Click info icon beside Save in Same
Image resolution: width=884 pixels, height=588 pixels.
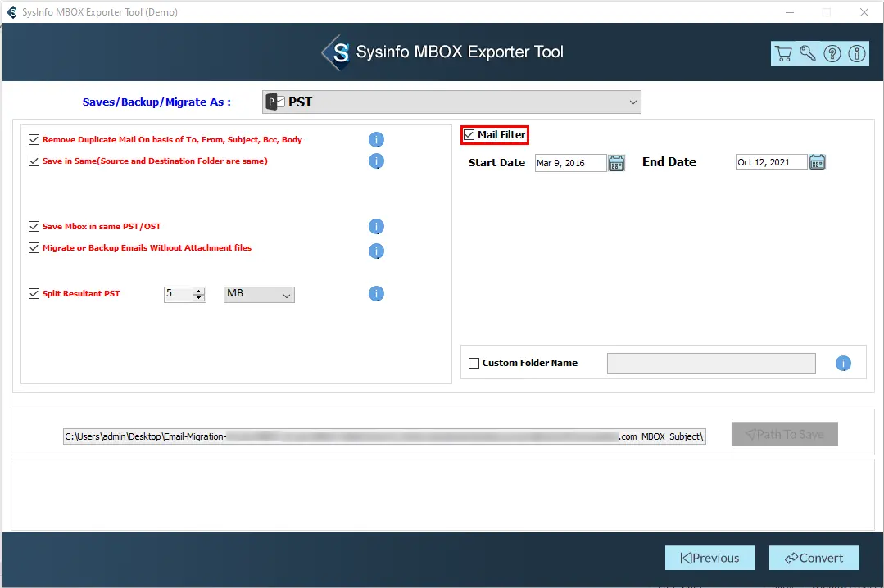[376, 161]
